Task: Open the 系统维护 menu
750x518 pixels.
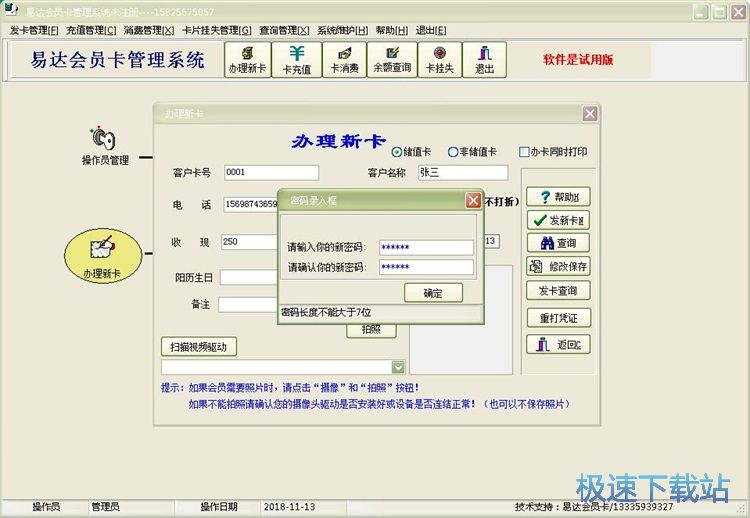Action: [342, 30]
